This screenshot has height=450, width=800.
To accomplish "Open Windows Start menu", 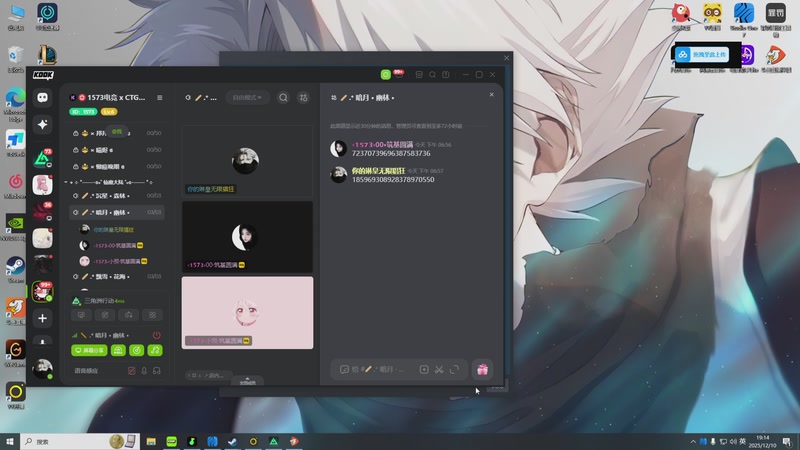I will click(10, 441).
